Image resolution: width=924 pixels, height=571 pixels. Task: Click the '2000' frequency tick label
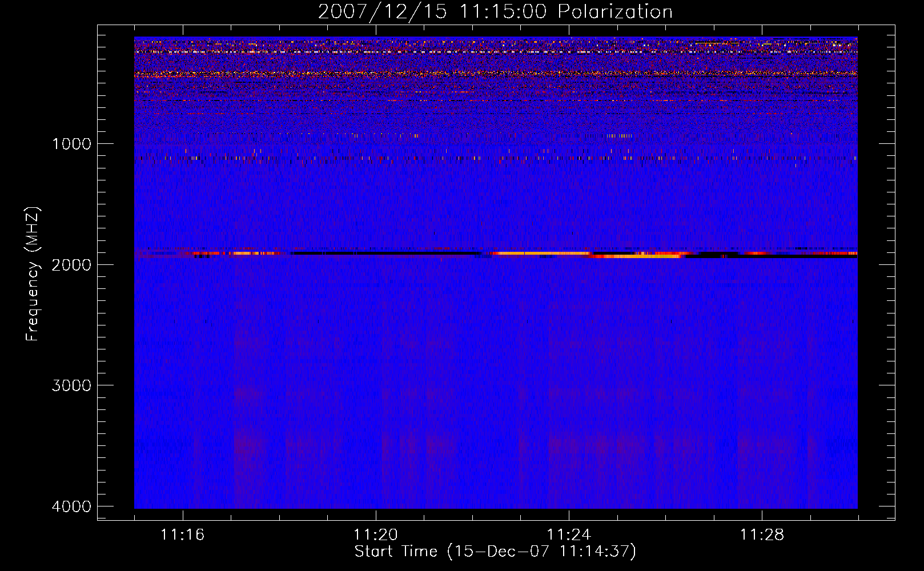click(x=71, y=265)
